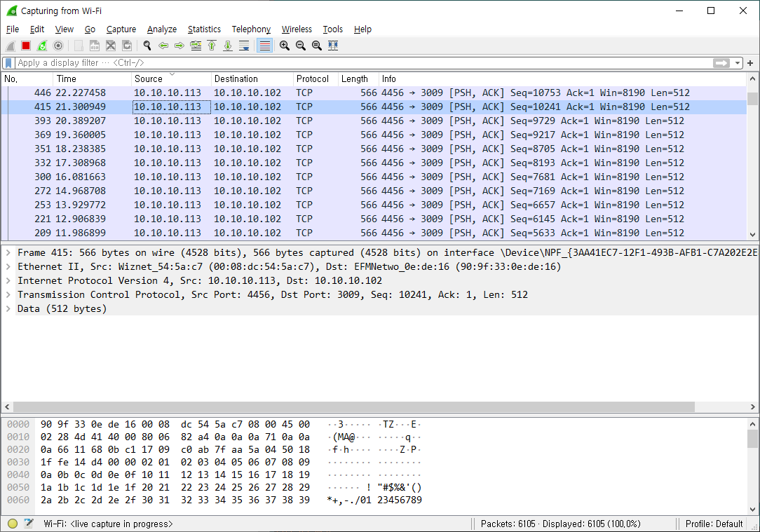Open the Analyze menu
The width and height of the screenshot is (760, 532).
click(162, 29)
